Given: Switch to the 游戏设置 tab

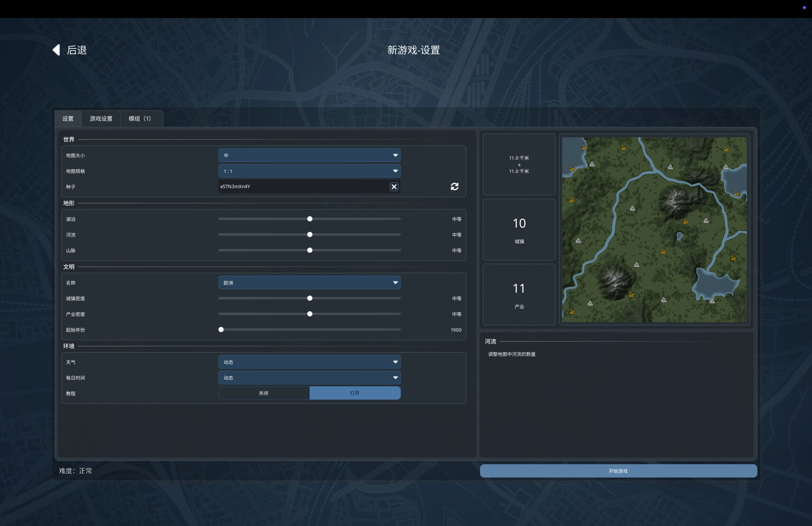Looking at the screenshot, I should click(x=101, y=119).
